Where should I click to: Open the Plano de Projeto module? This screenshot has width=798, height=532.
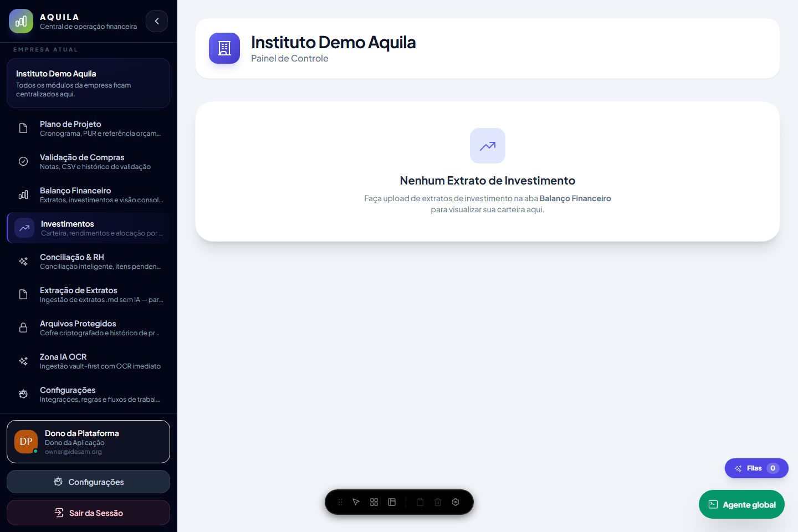coord(88,129)
